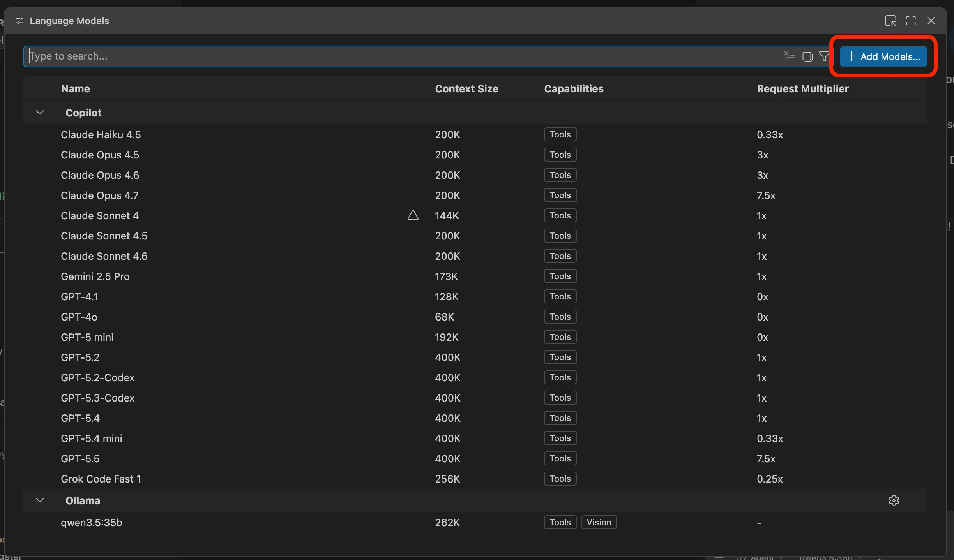Click the Tools tag on qwen3.5:35b
This screenshot has height=560, width=954.
(x=560, y=522)
